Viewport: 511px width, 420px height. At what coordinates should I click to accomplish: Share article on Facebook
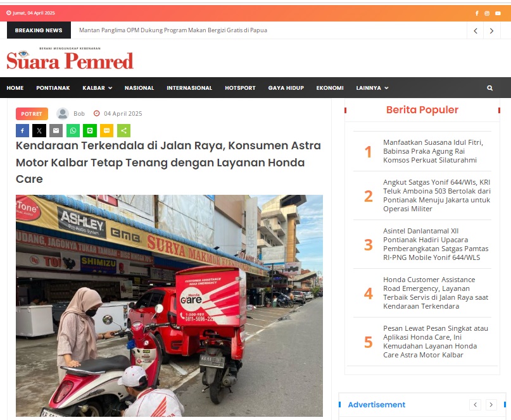coord(23,130)
